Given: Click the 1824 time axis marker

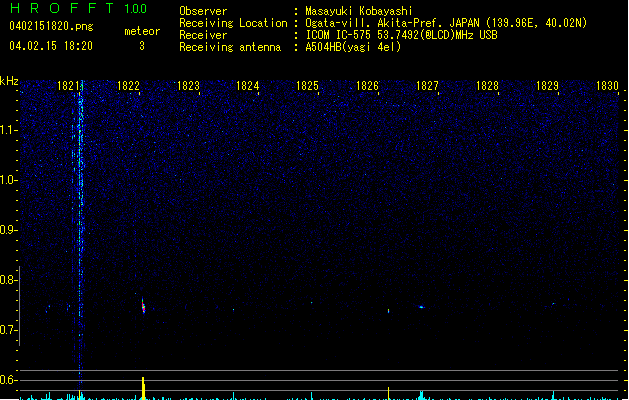Looking at the screenshot, I should tap(248, 86).
